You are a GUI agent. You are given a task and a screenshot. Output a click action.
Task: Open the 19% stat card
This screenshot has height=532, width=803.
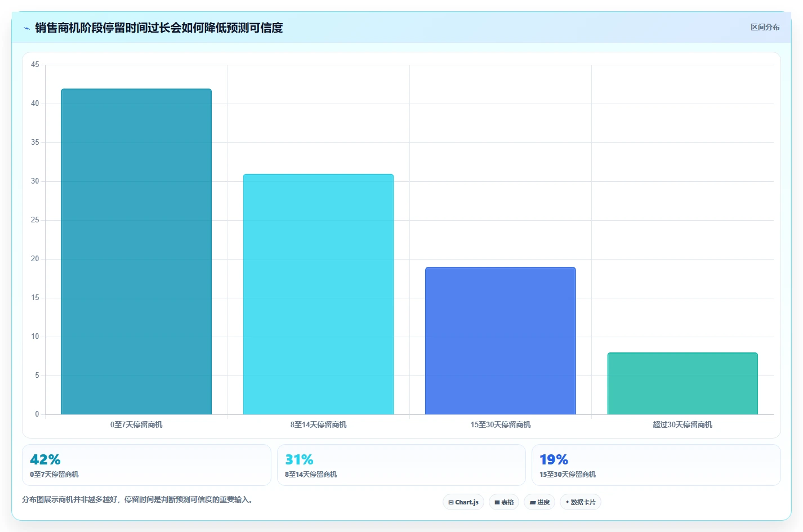coord(656,465)
